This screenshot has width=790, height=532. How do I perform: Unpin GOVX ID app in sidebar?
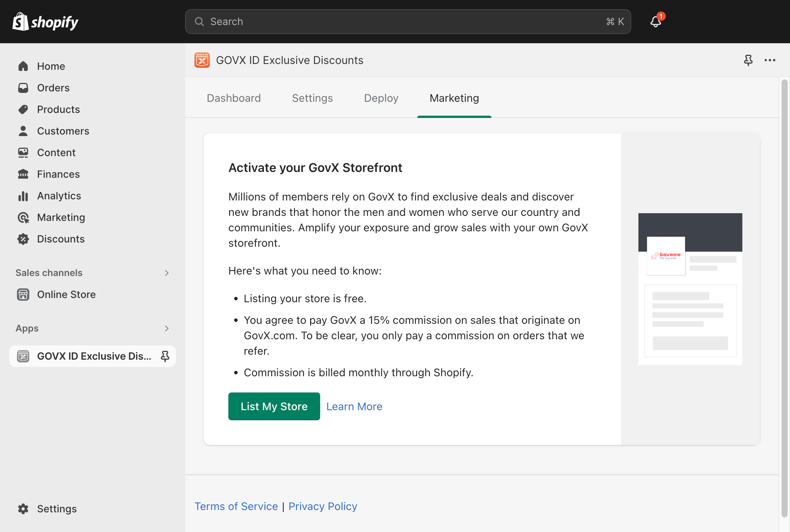[165, 356]
